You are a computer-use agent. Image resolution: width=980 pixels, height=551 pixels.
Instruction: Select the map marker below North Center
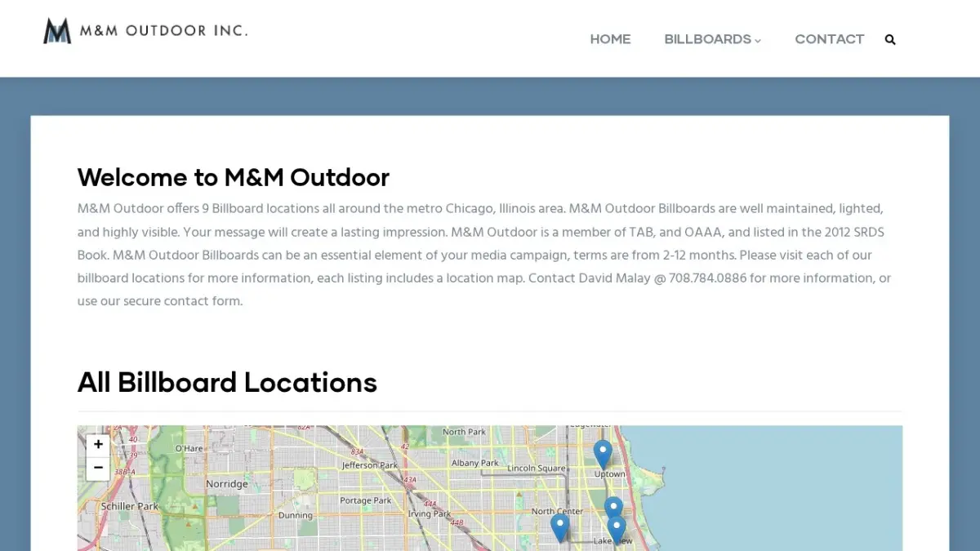(x=559, y=528)
